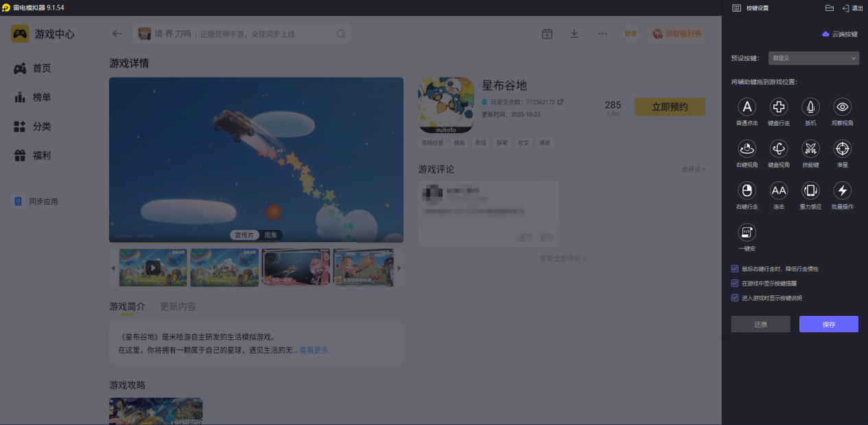The height and width of the screenshot is (425, 868).
Task: Select the 连击 combo tap key icon
Action: tap(778, 192)
